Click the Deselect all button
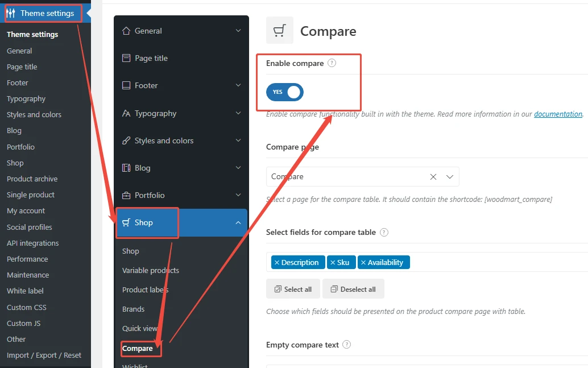588x368 pixels. coord(353,289)
